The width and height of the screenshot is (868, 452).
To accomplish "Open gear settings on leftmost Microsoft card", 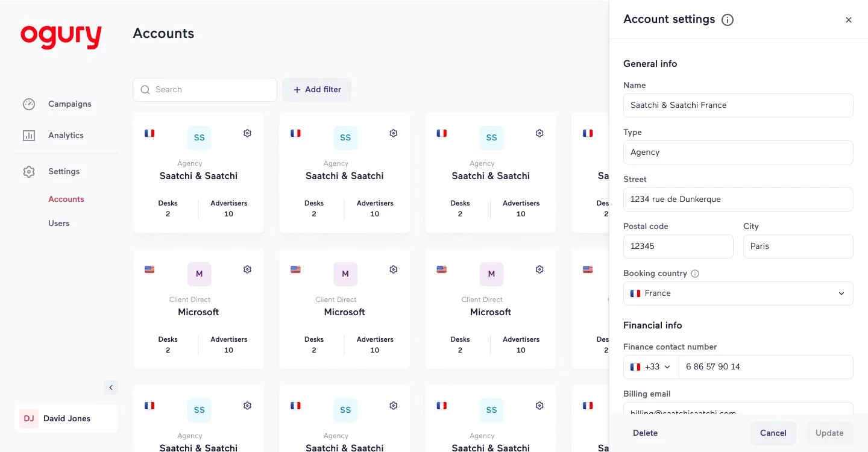I will point(247,269).
